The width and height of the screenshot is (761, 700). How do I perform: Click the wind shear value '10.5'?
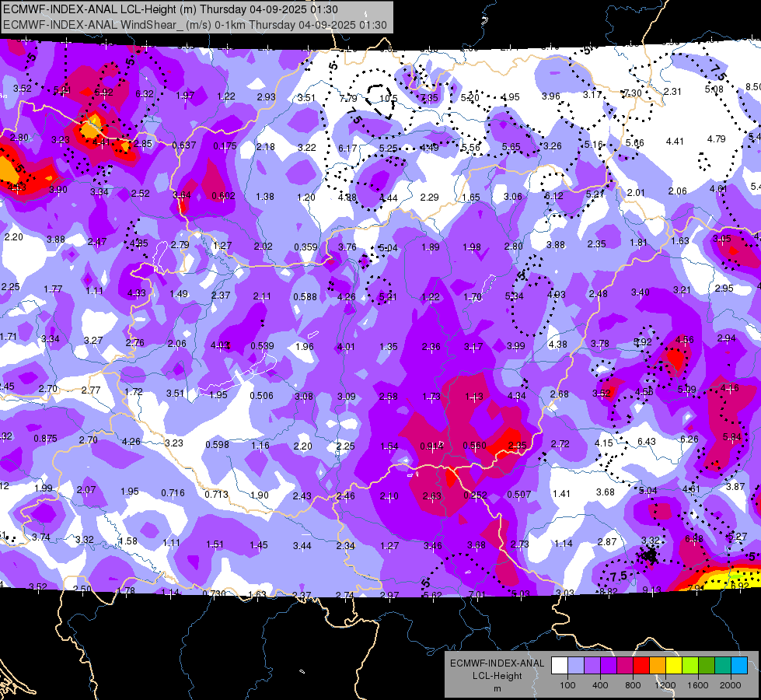click(388, 99)
